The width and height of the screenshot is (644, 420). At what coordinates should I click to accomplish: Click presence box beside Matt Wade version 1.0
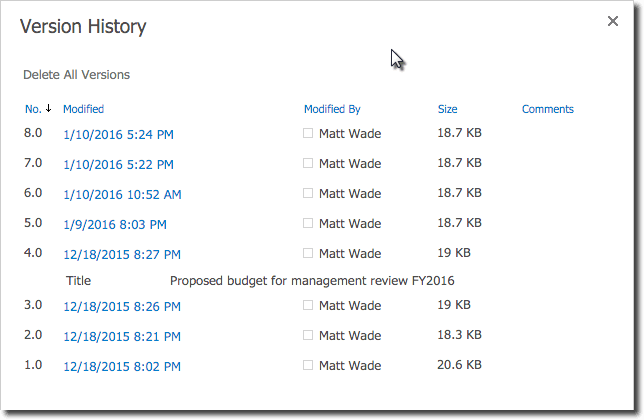[309, 366]
